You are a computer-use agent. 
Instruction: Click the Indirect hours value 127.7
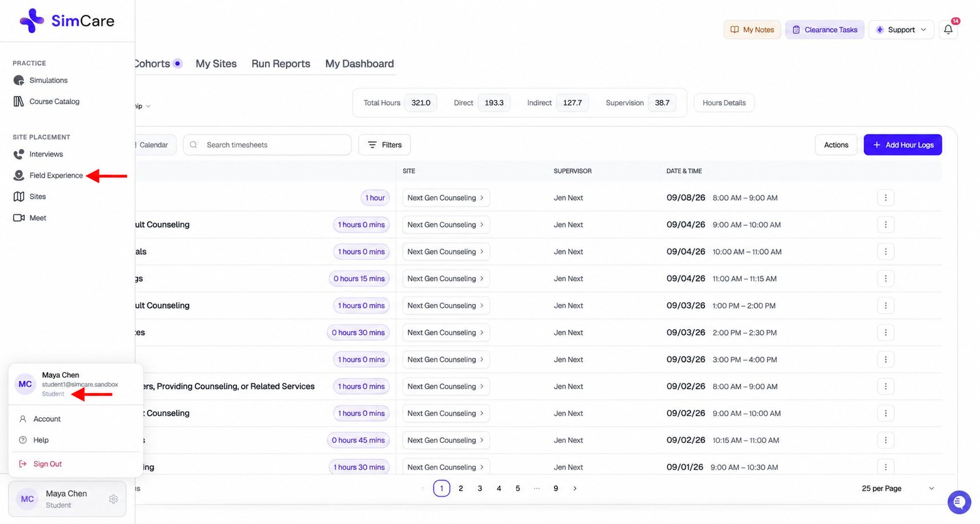[572, 103]
